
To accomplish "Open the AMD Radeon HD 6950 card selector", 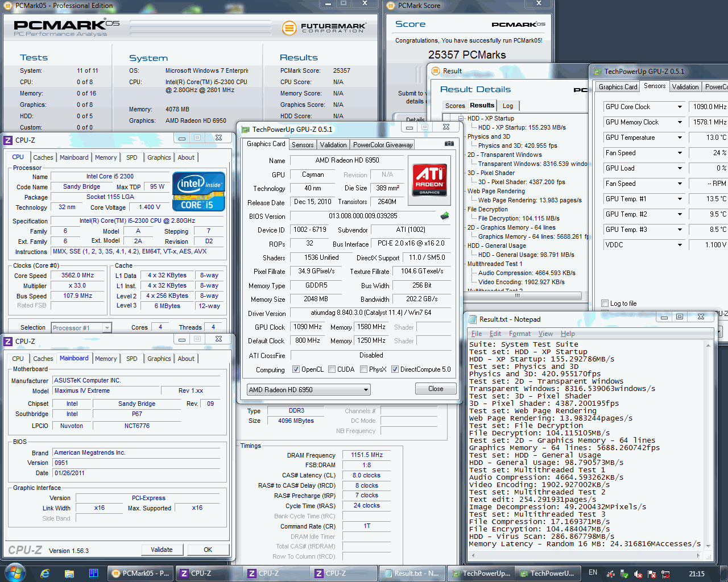I will pyautogui.click(x=309, y=390).
